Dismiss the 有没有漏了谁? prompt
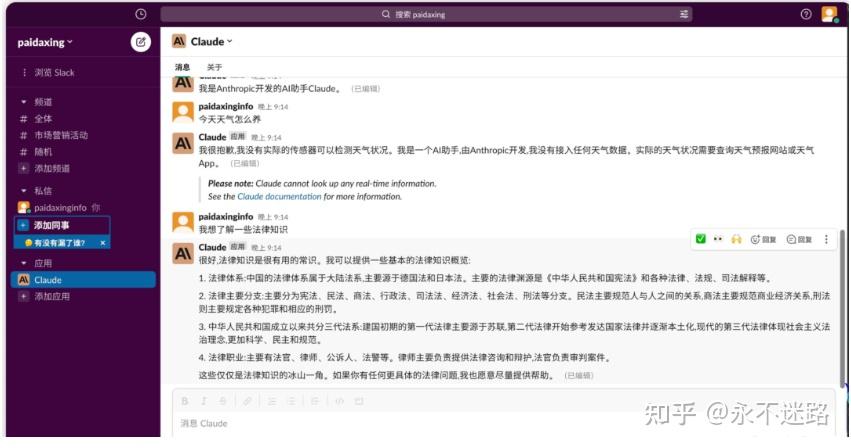The height and width of the screenshot is (448, 851). 103,243
